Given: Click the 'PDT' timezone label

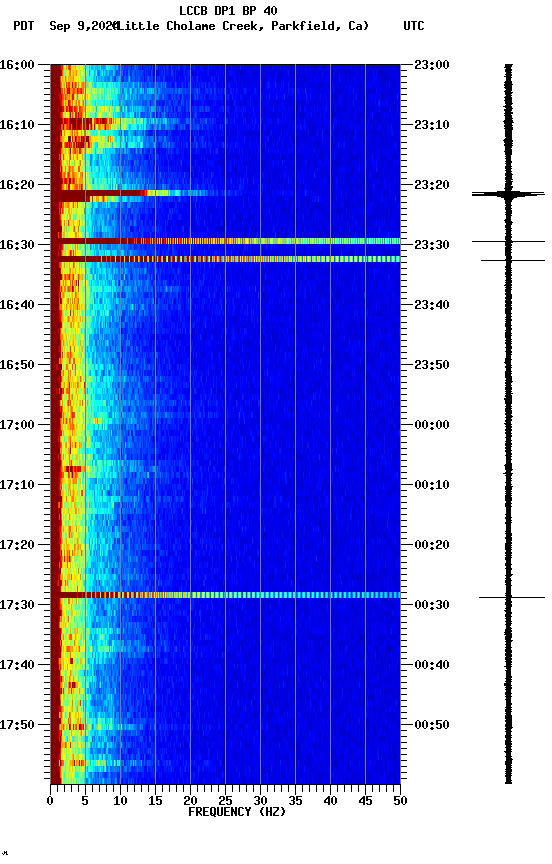Looking at the screenshot, I should [x=24, y=26].
